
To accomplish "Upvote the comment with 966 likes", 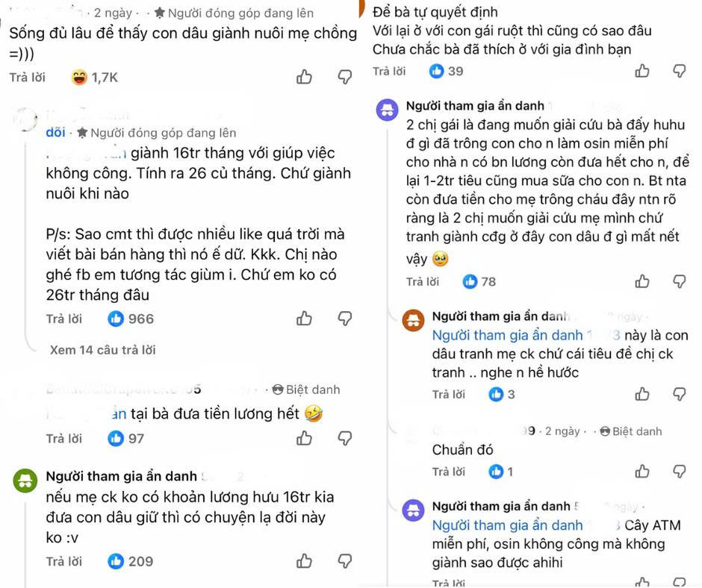I will (x=304, y=319).
